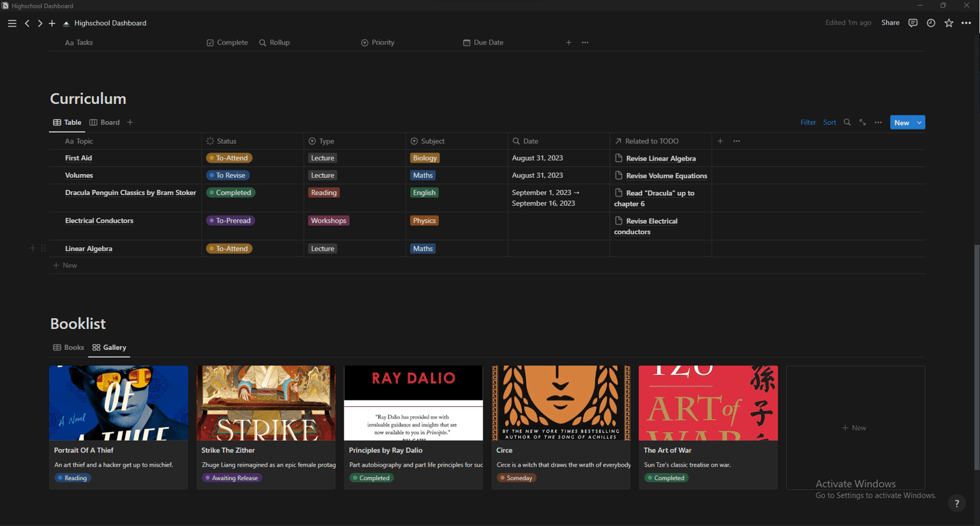Click the To Revise status tag
This screenshot has height=526, width=980.
[228, 175]
